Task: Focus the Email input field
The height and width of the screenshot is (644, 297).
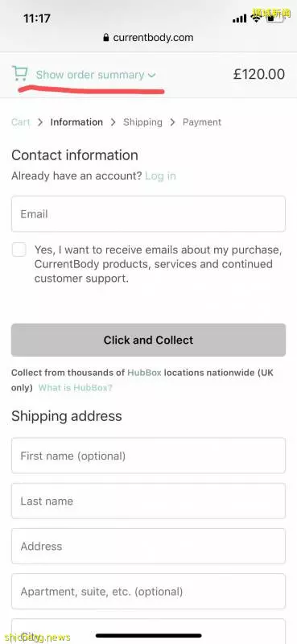Action: 148,214
